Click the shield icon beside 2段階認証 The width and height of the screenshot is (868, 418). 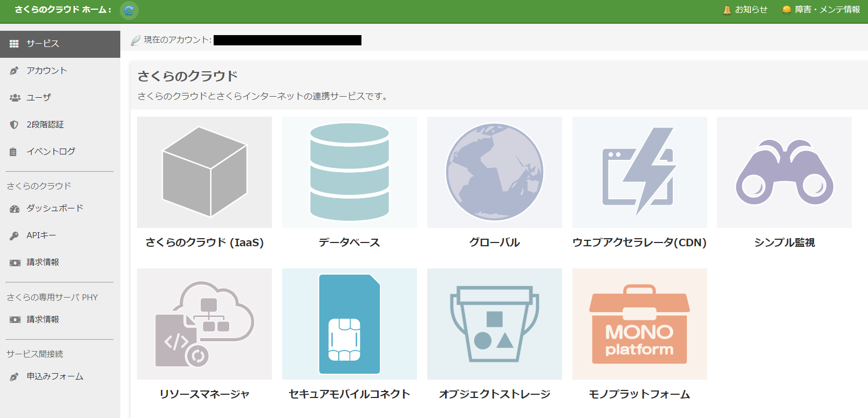[x=14, y=125]
